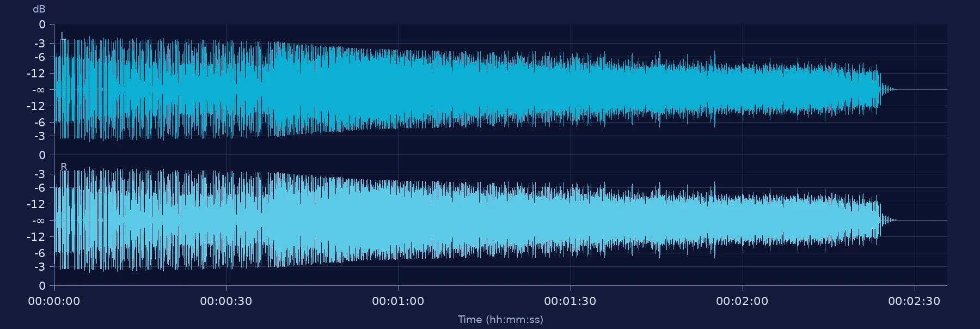Click left channel waveform at 00:02:00 gridline
The image size is (980, 329).
tap(743, 89)
